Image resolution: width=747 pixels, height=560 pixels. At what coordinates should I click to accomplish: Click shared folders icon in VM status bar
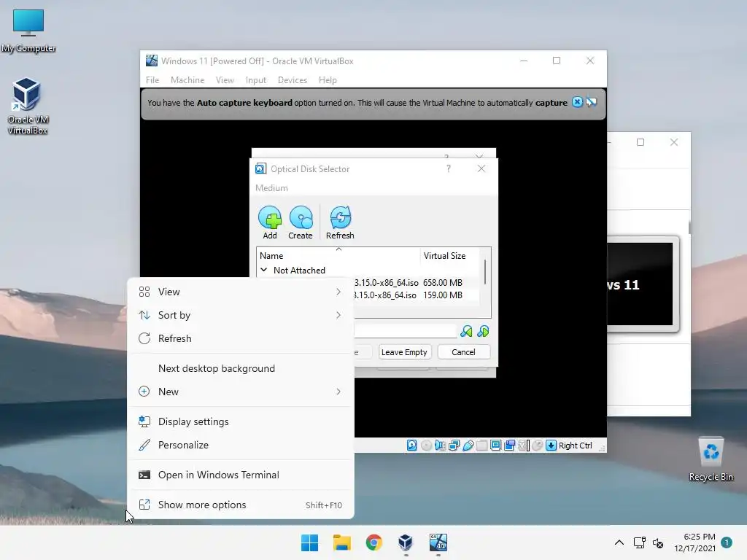(x=482, y=446)
